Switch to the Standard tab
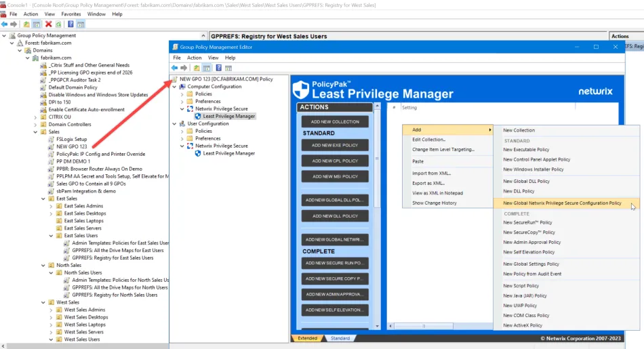The width and height of the screenshot is (644, 349). click(x=340, y=338)
